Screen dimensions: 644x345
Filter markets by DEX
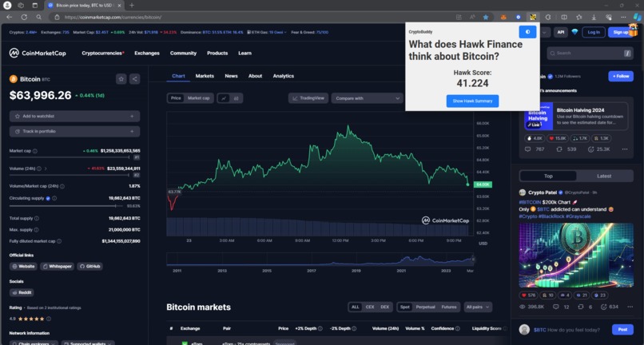point(384,307)
